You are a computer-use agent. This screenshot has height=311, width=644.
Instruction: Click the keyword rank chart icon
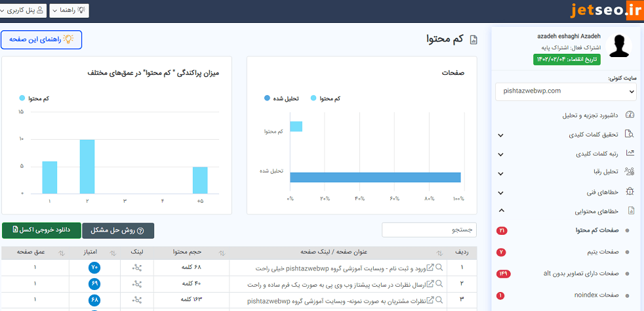click(630, 154)
